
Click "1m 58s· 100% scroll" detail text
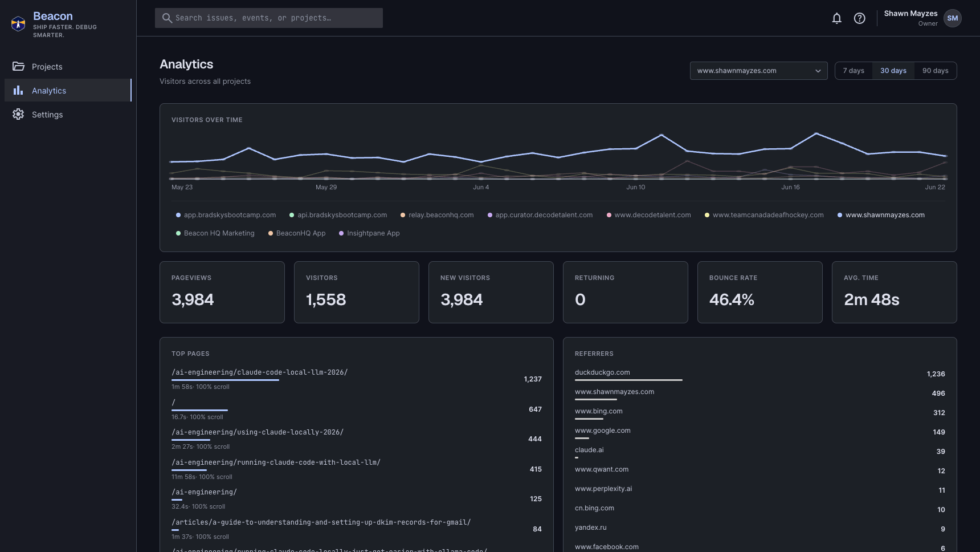tap(201, 387)
